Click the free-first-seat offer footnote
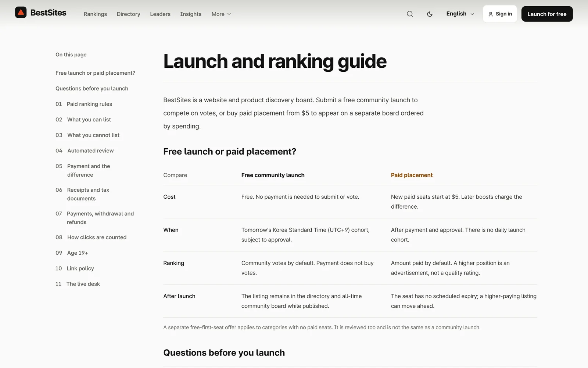 [x=322, y=327]
